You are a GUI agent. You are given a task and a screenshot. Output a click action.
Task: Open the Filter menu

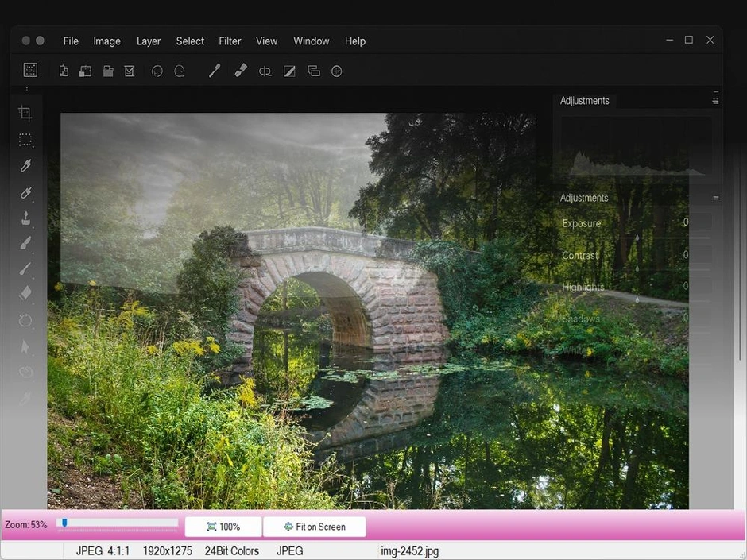pos(230,41)
